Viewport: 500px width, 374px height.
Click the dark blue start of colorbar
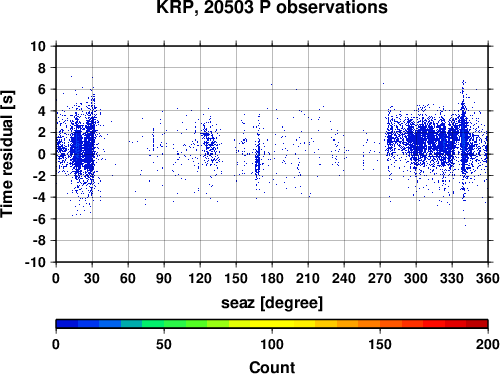67,324
